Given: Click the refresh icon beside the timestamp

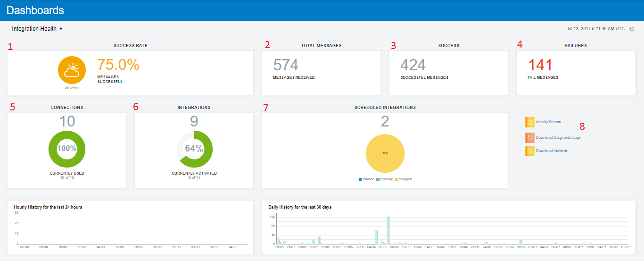Looking at the screenshot, I should pos(632,29).
